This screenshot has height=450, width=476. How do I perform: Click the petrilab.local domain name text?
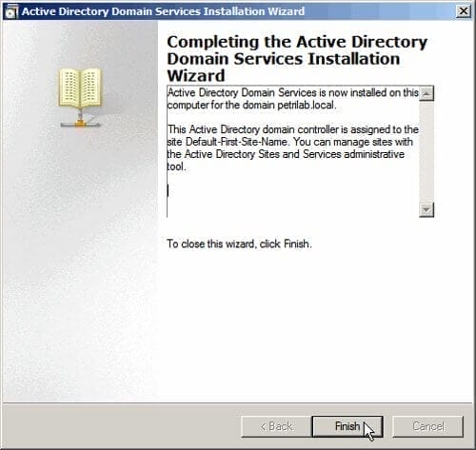tap(306, 105)
